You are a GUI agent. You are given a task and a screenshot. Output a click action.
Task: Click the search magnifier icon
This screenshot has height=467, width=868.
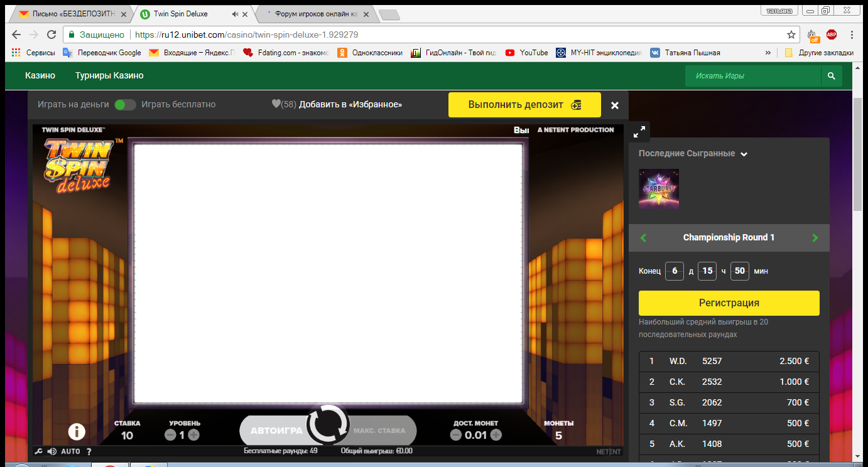tap(831, 76)
